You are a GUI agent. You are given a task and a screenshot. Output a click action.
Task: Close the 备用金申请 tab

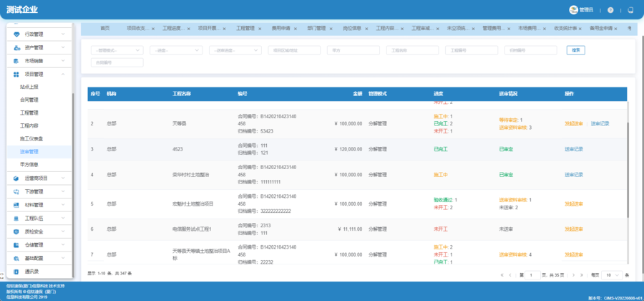tap(615, 29)
